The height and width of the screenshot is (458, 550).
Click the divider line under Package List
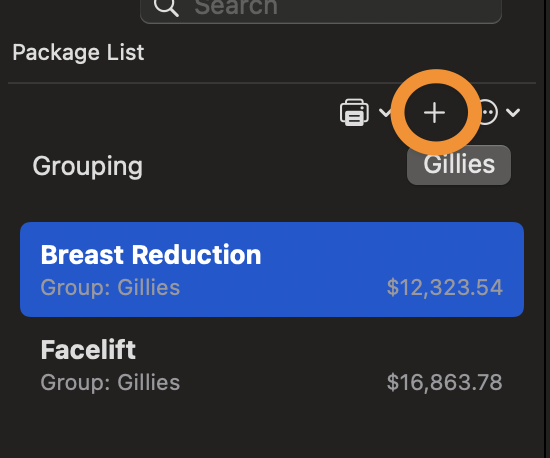coord(272,83)
